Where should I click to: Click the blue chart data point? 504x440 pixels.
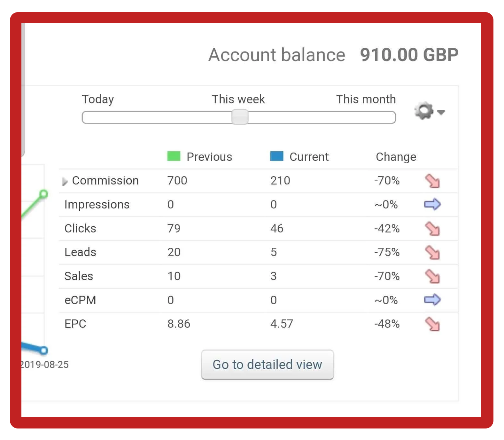tap(44, 350)
